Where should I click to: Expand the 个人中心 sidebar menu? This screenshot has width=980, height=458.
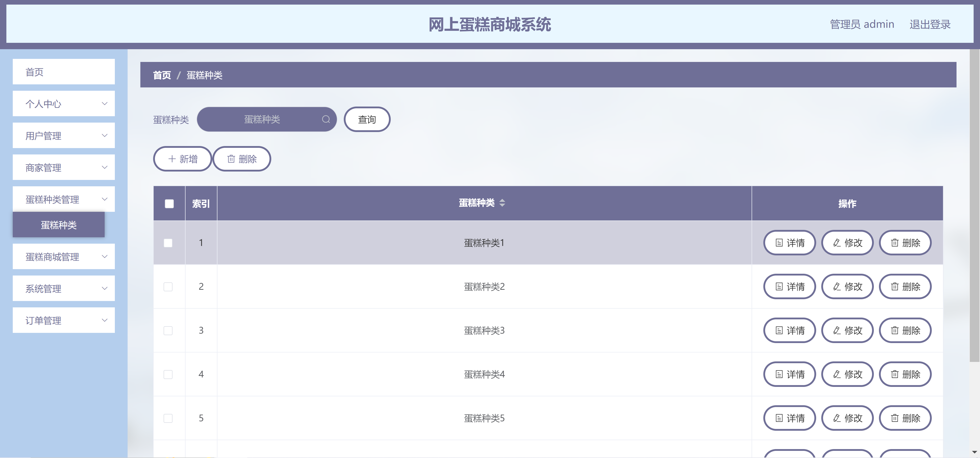click(x=64, y=104)
